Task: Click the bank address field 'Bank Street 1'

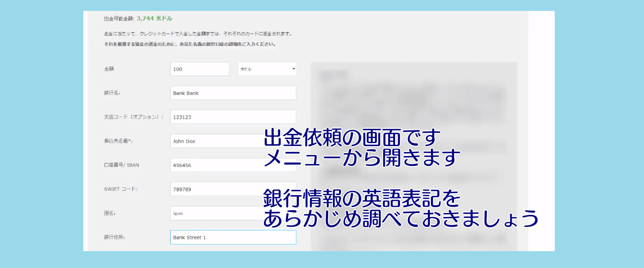Action: pyautogui.click(x=233, y=237)
